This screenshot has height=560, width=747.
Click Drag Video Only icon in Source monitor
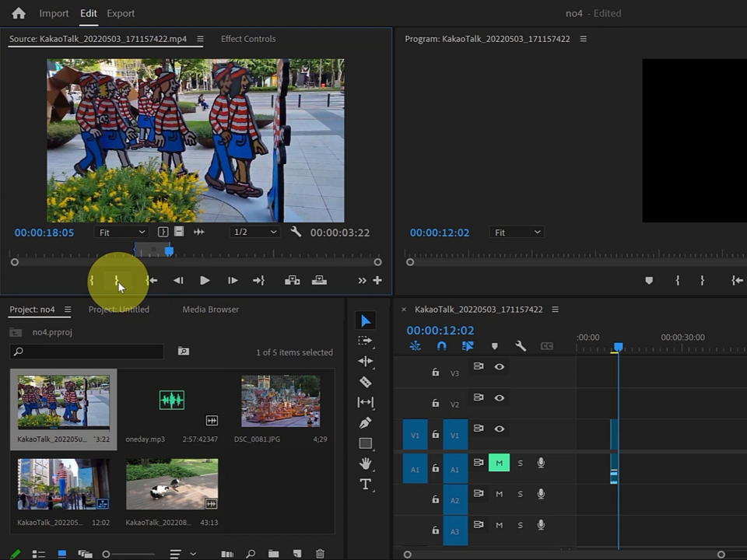pos(179,232)
